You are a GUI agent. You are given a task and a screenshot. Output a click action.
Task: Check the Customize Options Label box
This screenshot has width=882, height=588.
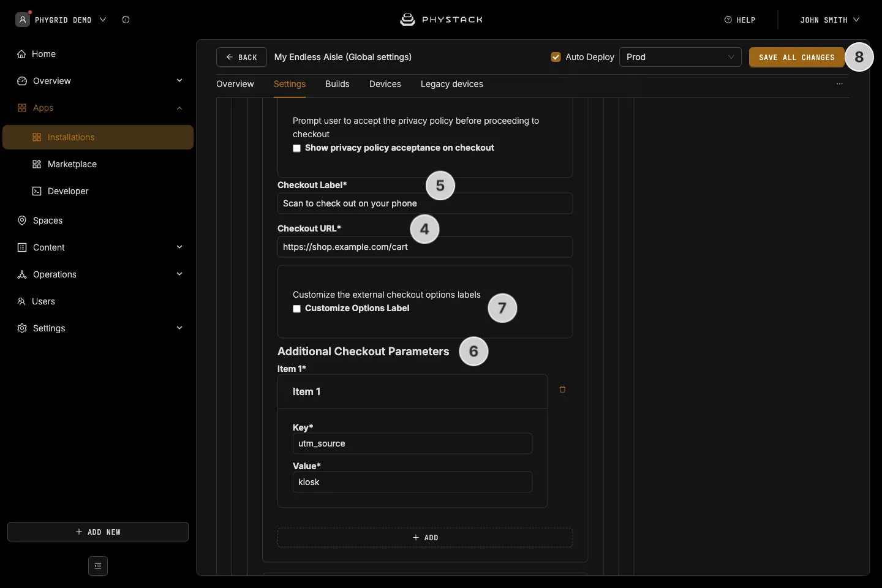pyautogui.click(x=297, y=309)
